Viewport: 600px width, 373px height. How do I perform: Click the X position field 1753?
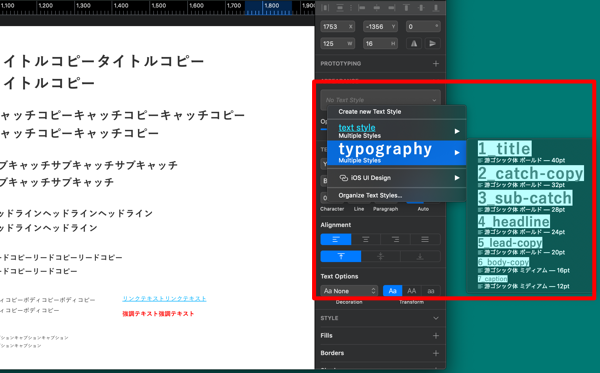(338, 26)
